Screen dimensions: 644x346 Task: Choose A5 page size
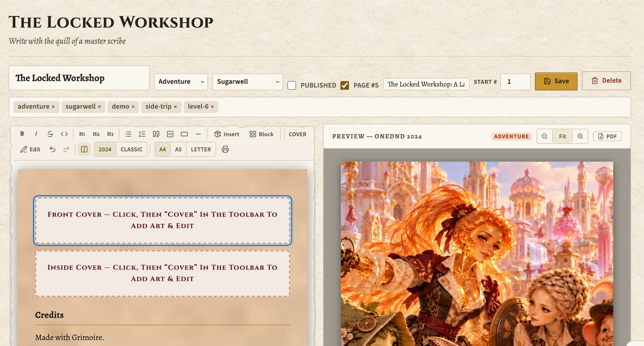point(178,149)
